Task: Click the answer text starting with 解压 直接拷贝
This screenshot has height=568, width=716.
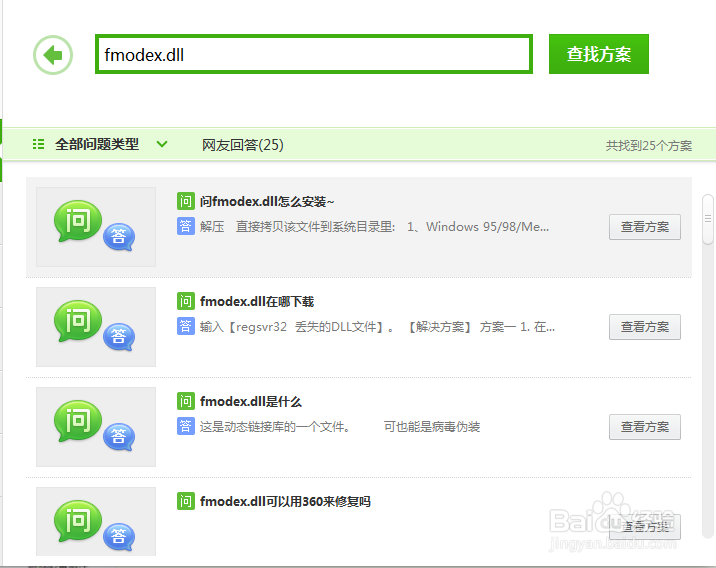Action: point(374,226)
